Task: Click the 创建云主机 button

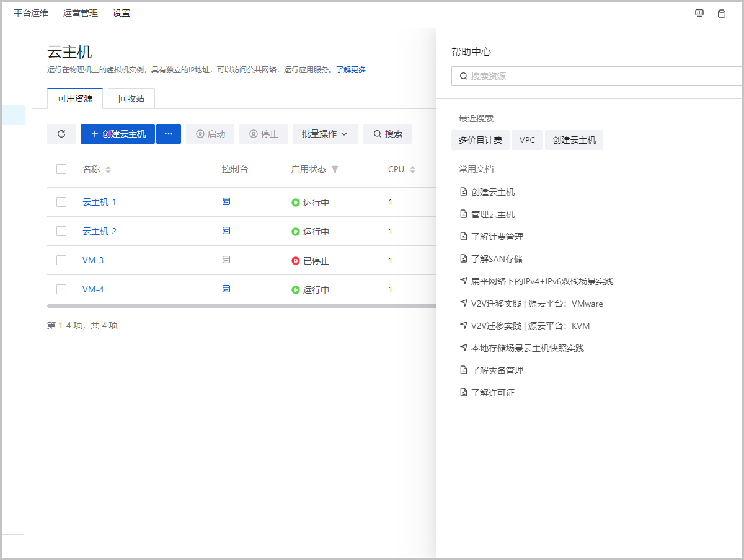Action: coord(118,134)
